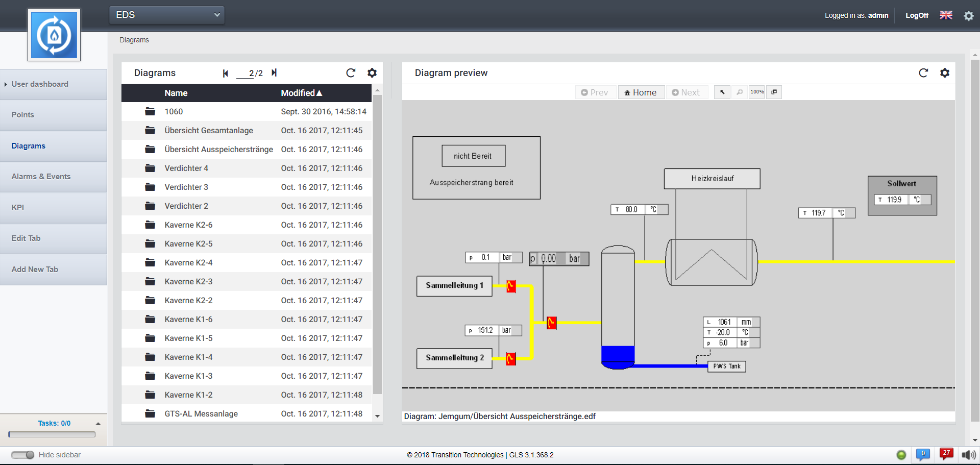Screen dimensions: 980x465
Task: Refresh the Diagram preview panel
Action: [923, 73]
